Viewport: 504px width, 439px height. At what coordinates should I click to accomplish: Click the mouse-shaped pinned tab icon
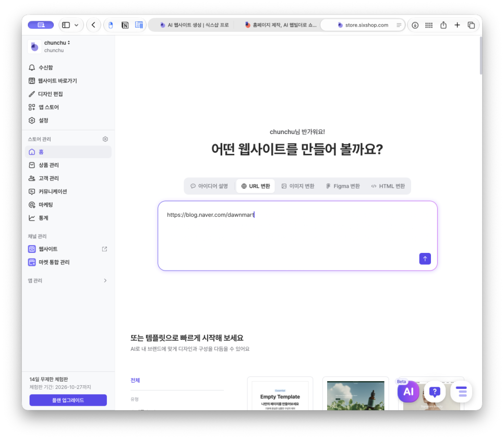111,25
